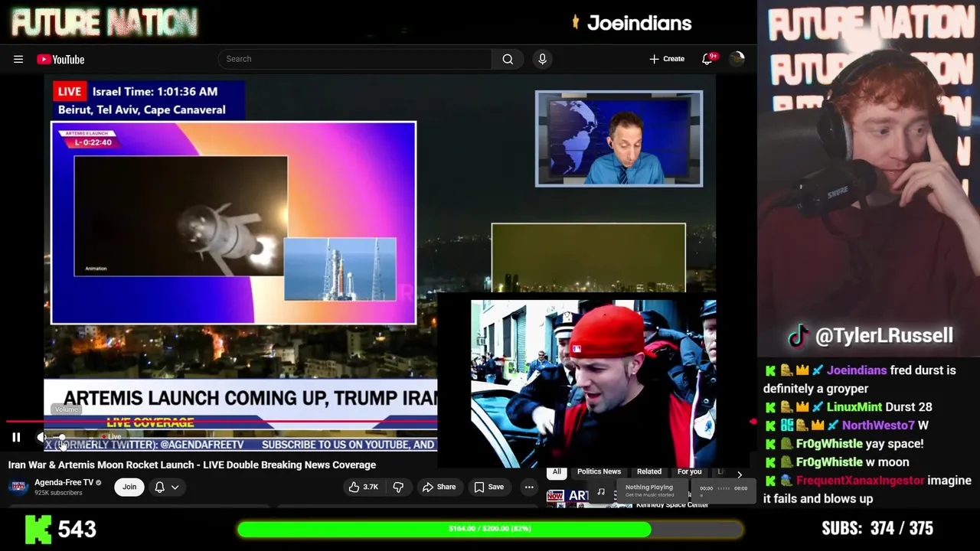The height and width of the screenshot is (551, 980).
Task: Click the SUBS: 374 / 375 counter
Action: click(877, 529)
